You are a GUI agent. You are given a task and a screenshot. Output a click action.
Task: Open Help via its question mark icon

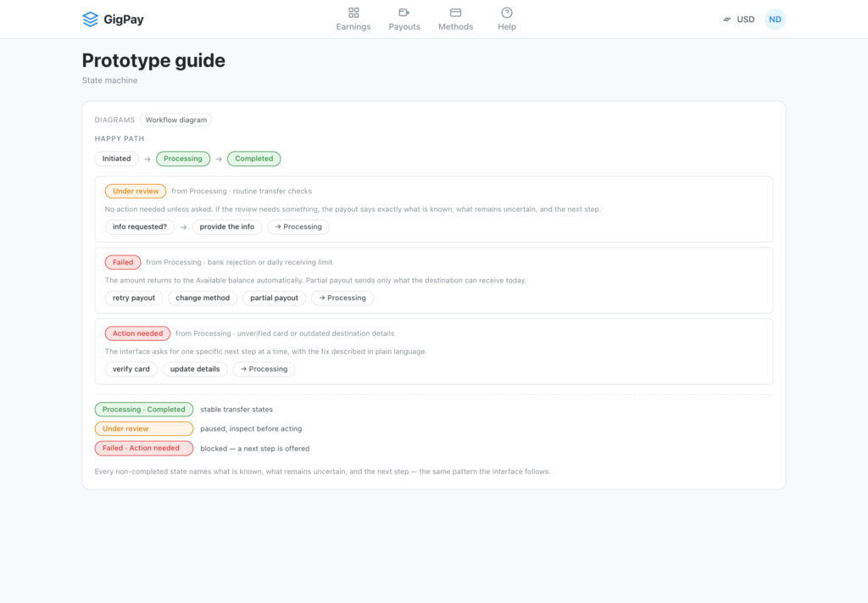[507, 13]
